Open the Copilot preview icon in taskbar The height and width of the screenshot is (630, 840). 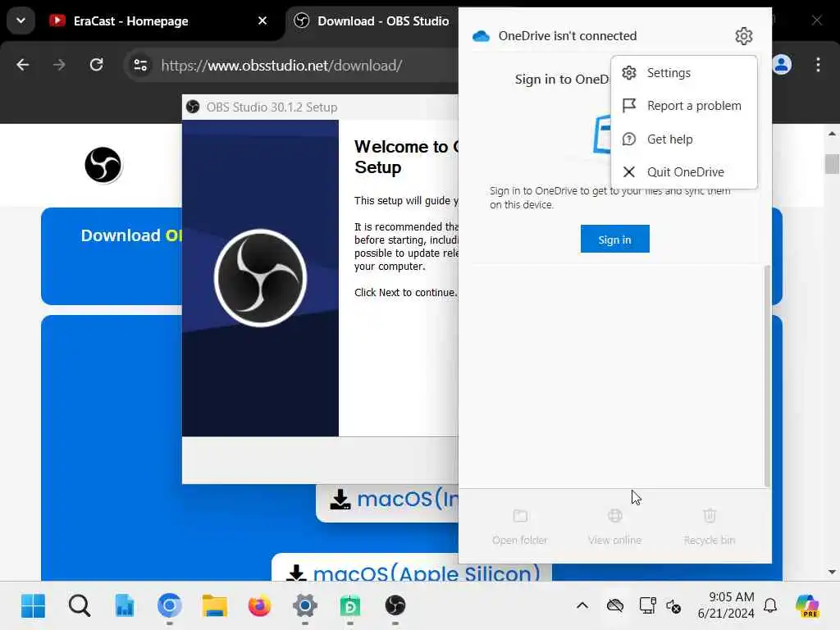[807, 606]
